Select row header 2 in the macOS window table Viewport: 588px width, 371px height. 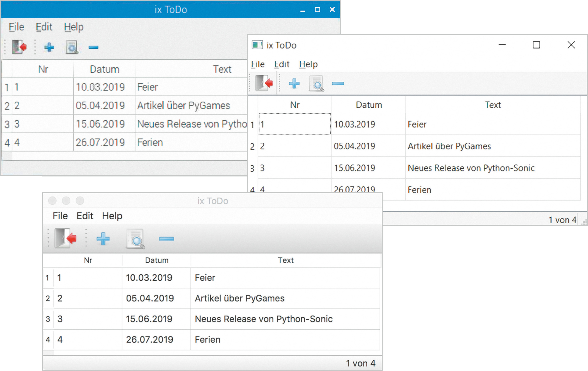point(48,298)
